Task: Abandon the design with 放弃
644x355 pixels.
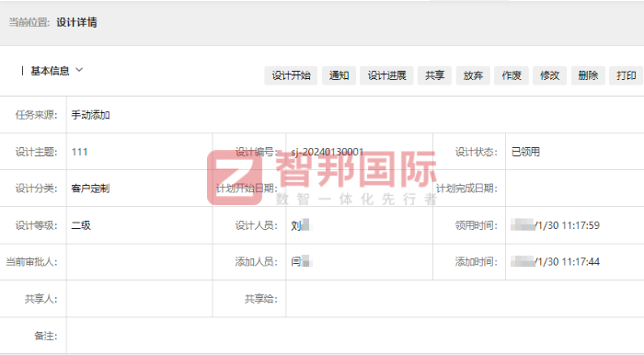Action: tap(473, 75)
